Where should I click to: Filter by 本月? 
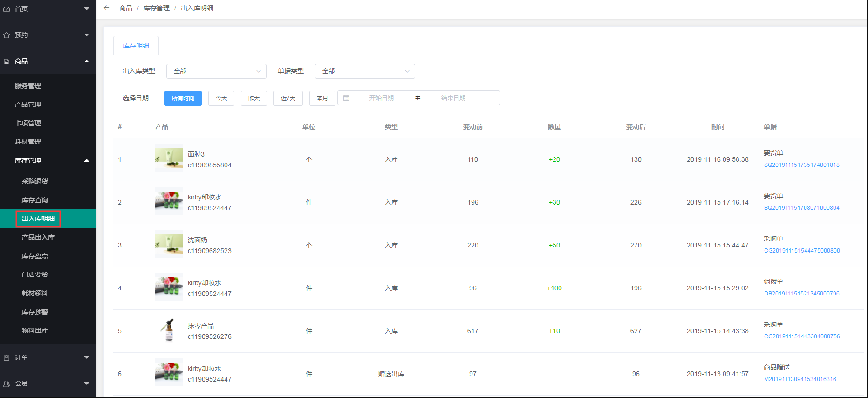322,98
